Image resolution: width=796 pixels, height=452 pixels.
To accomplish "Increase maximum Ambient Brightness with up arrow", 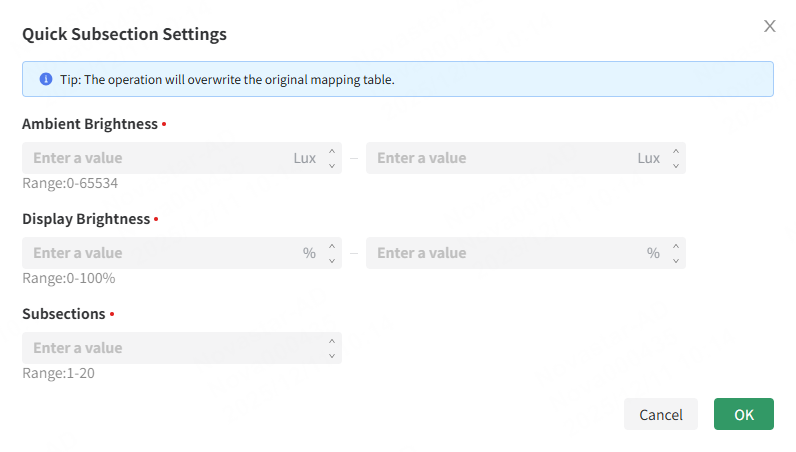I will coord(676,151).
